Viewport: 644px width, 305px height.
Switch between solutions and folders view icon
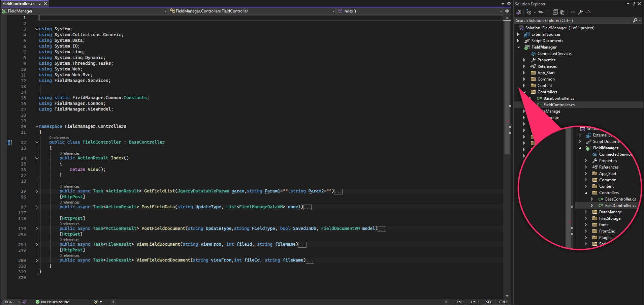519,12
